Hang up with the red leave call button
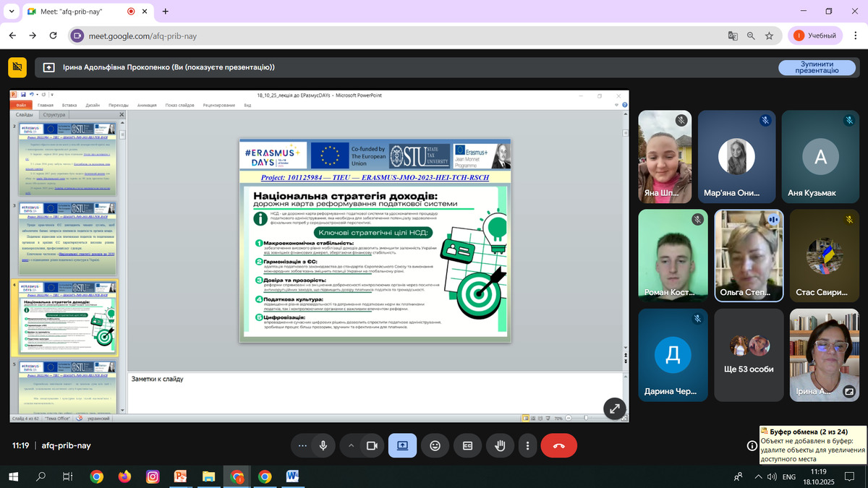Viewport: 868px width, 488px height. click(x=558, y=446)
